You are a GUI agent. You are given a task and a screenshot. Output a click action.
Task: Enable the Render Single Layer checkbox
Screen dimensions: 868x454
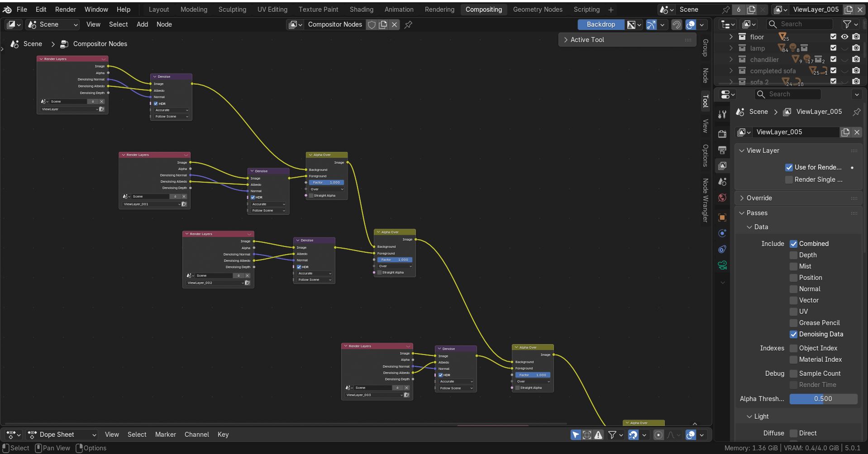click(x=789, y=180)
